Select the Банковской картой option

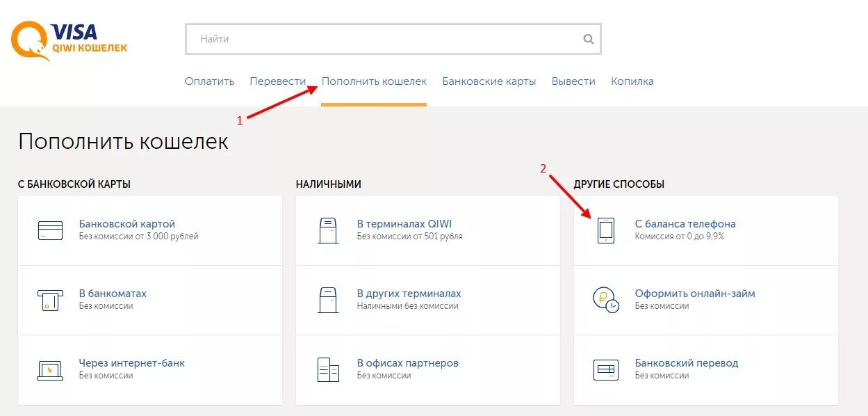point(127,224)
